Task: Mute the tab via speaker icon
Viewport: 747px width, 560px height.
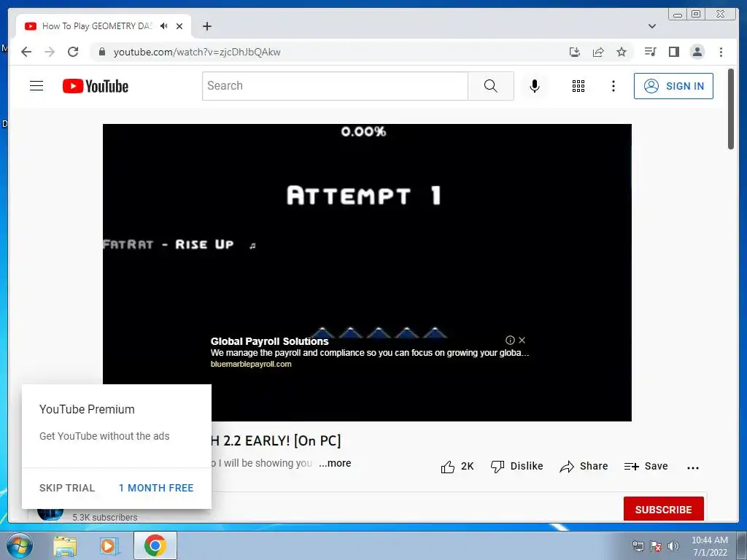Action: pyautogui.click(x=164, y=26)
